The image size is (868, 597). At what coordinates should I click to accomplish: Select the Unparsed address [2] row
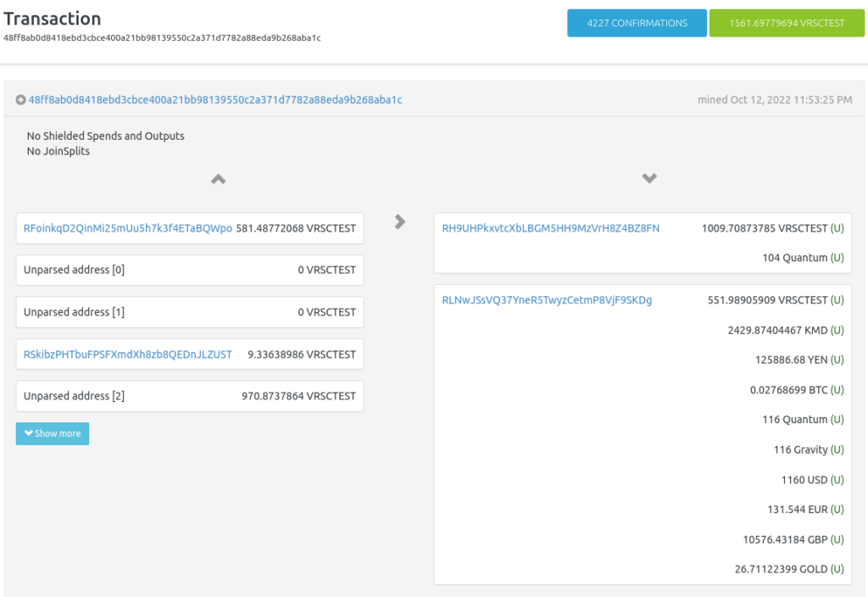190,396
